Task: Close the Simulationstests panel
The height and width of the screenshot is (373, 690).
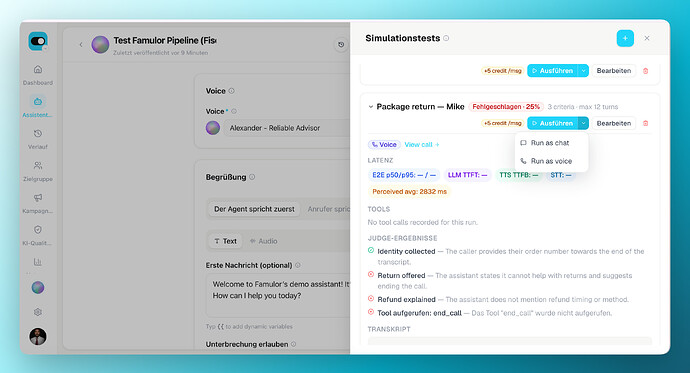Action: 647,38
